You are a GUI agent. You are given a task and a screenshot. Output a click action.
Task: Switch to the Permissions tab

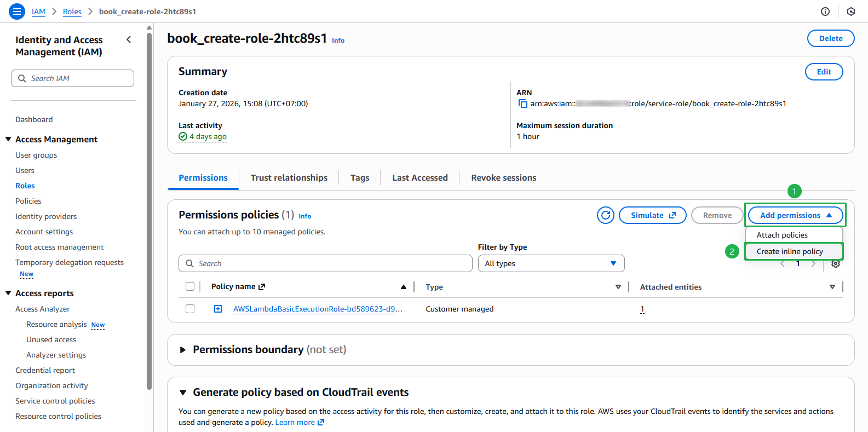(203, 178)
